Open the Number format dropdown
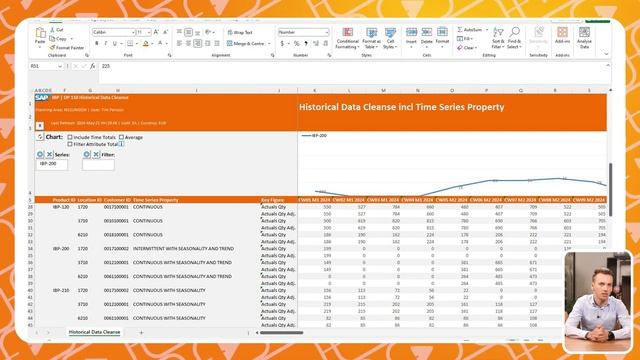Viewport: 640px width, 360px height. click(x=327, y=32)
